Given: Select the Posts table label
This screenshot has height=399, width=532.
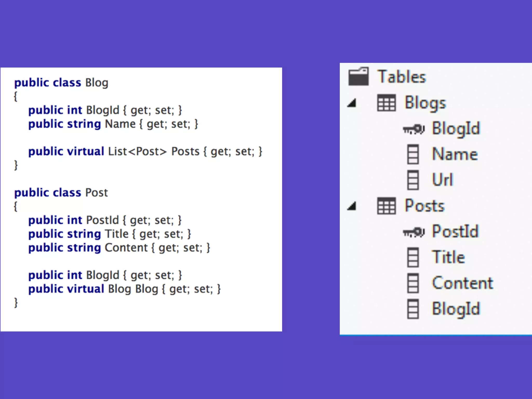Looking at the screenshot, I should pos(424,206).
